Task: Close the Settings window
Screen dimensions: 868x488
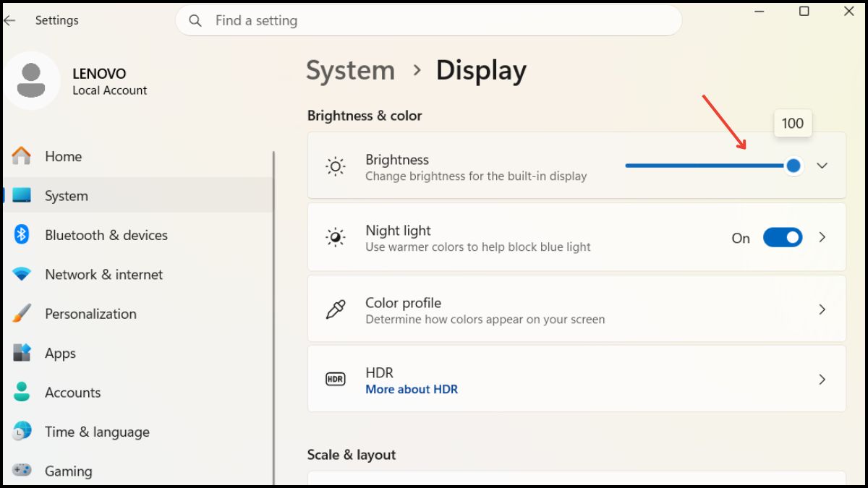Action: coord(849,12)
